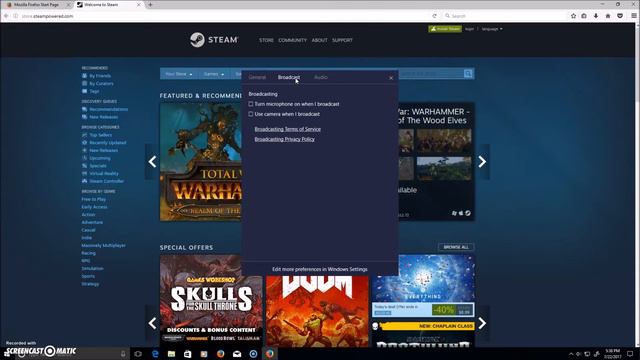The width and height of the screenshot is (640, 360).
Task: Open By Curators recommendation link
Action: point(101,84)
